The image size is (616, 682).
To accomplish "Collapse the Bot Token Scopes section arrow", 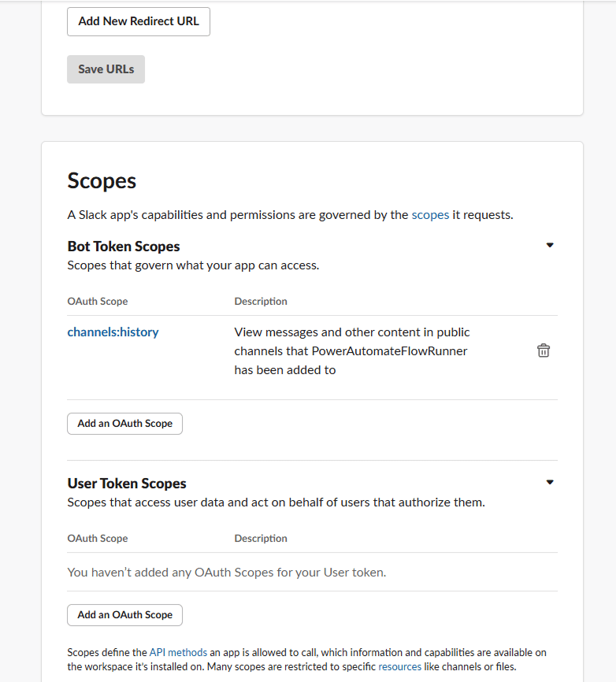I will (x=550, y=245).
